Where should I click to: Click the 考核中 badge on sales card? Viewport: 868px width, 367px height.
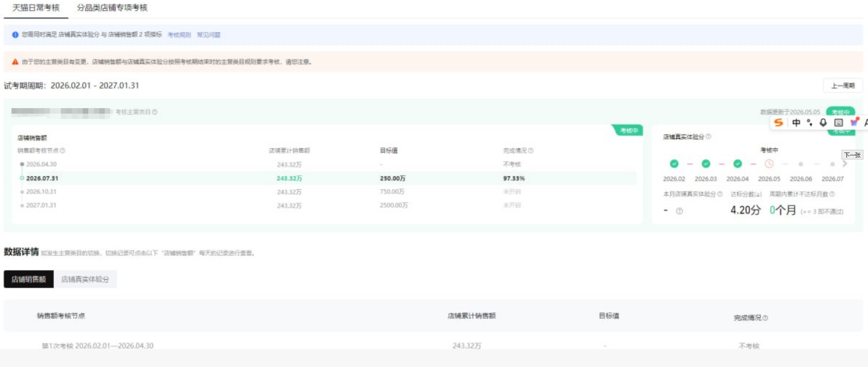(x=628, y=131)
